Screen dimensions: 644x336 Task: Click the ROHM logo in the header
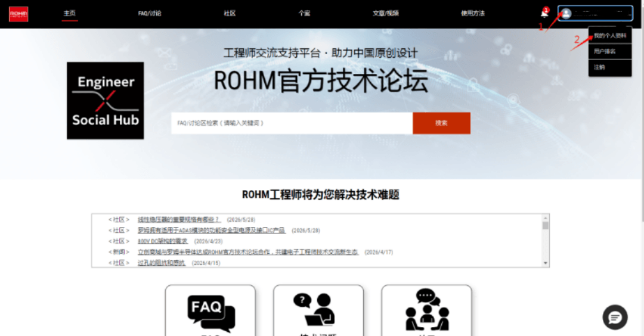click(18, 14)
